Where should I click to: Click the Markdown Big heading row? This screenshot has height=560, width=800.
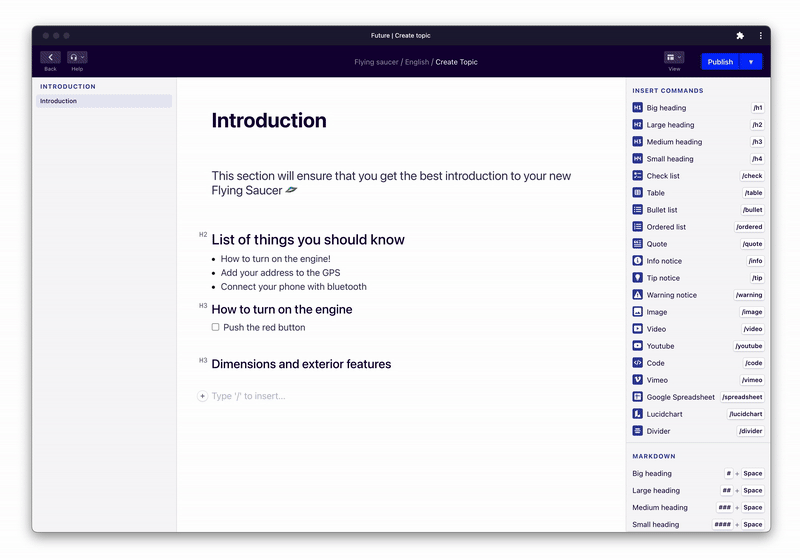click(x=697, y=473)
